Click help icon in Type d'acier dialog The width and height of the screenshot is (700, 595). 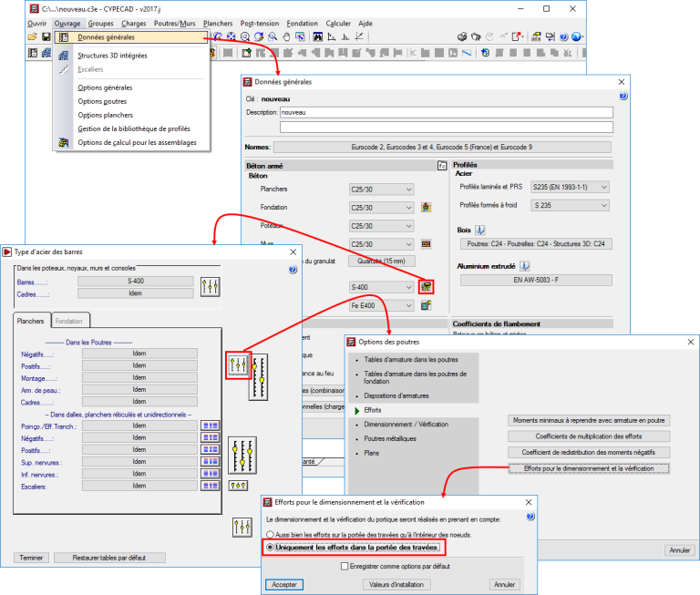tap(293, 269)
